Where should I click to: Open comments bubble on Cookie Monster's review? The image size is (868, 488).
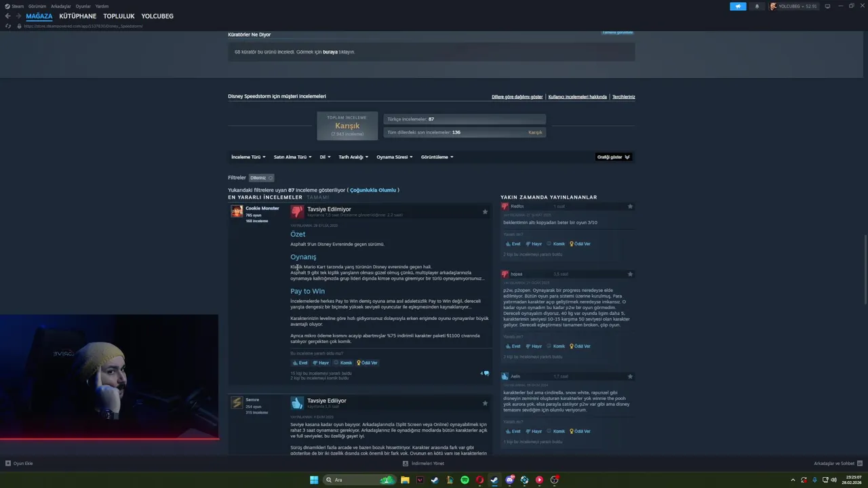pyautogui.click(x=485, y=373)
